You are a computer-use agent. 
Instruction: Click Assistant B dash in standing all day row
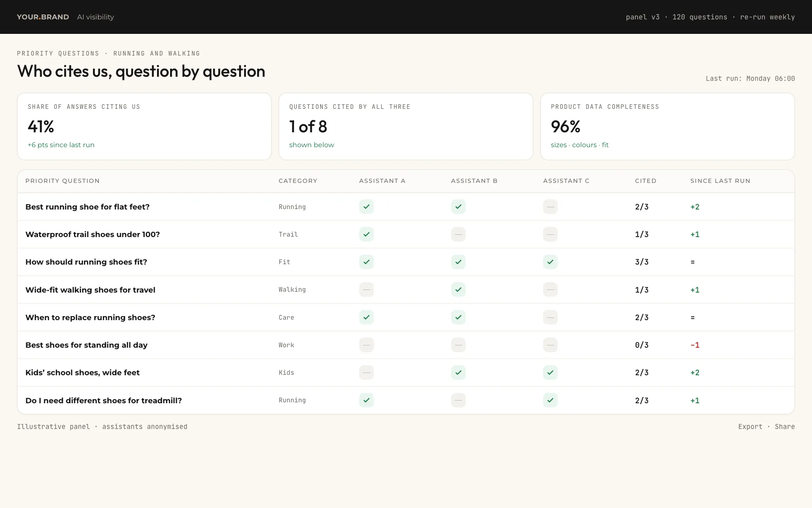(458, 345)
